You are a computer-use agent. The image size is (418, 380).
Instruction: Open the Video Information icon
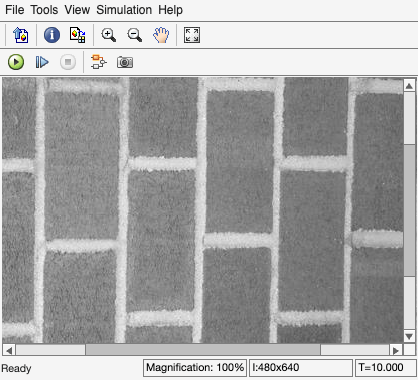52,35
